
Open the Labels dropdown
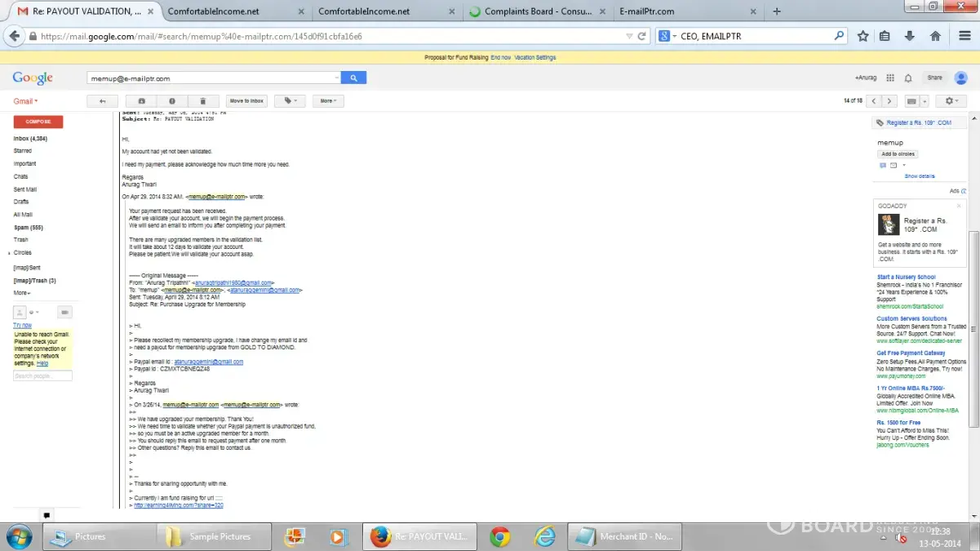pyautogui.click(x=289, y=101)
